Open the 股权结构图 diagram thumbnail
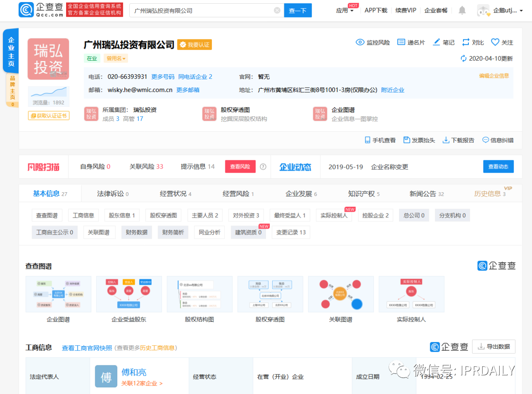The width and height of the screenshot is (532, 394). [199, 294]
